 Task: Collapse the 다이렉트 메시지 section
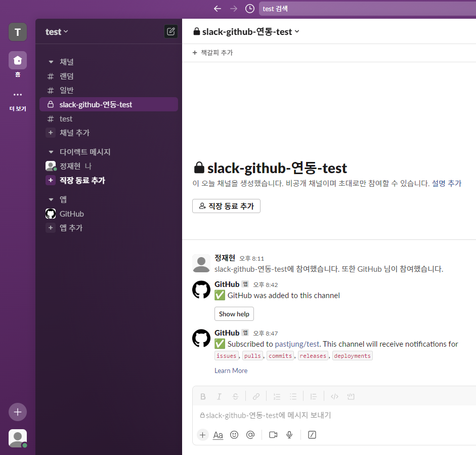tap(51, 152)
